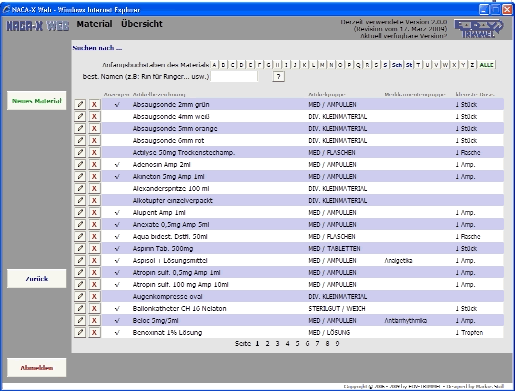The height and width of the screenshot is (391, 515).
Task: Edit the Benoxinat 1% Lösung entry
Action: pos(80,333)
